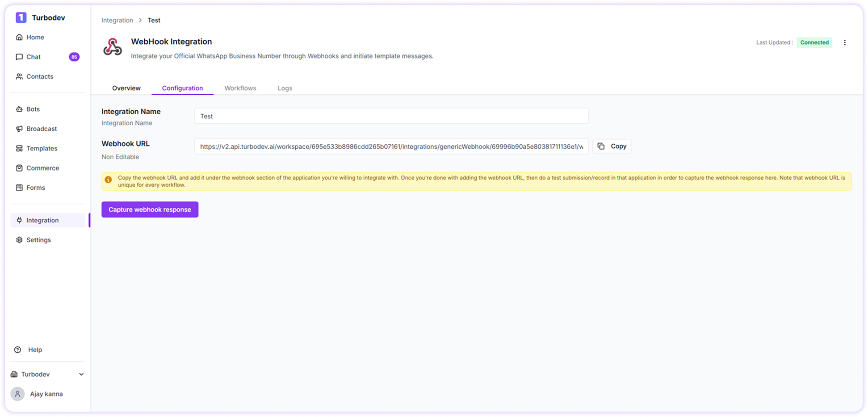Open the Workflows tab

(x=240, y=88)
